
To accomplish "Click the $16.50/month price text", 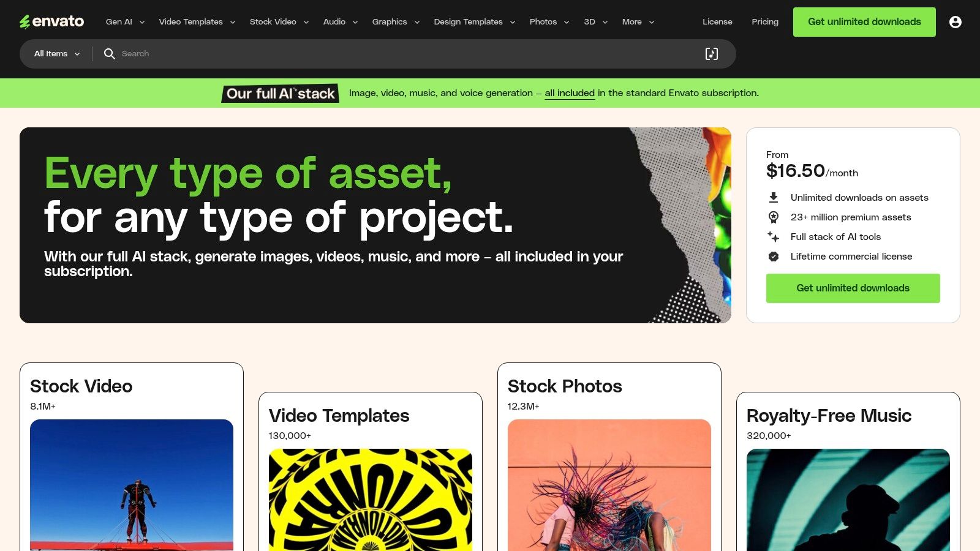I will tap(812, 171).
